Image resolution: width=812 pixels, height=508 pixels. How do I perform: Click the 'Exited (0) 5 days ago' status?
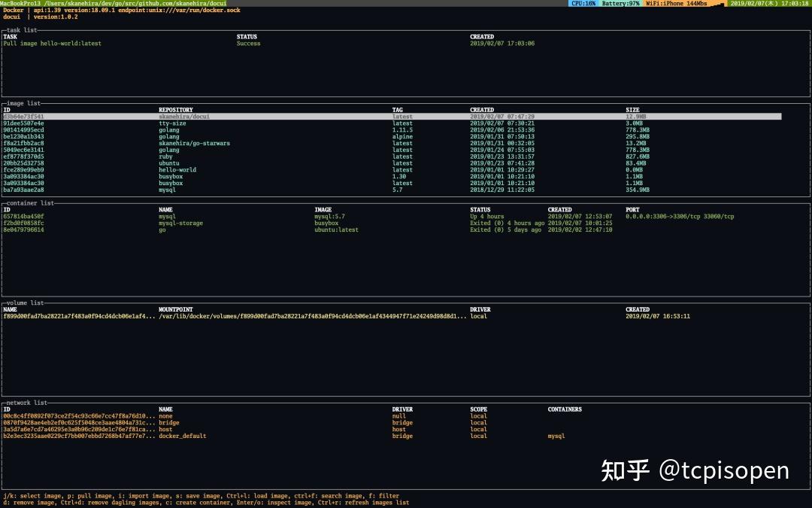505,230
